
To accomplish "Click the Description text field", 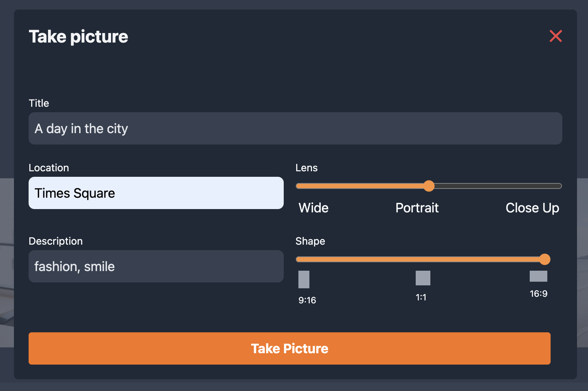I will coord(156,266).
